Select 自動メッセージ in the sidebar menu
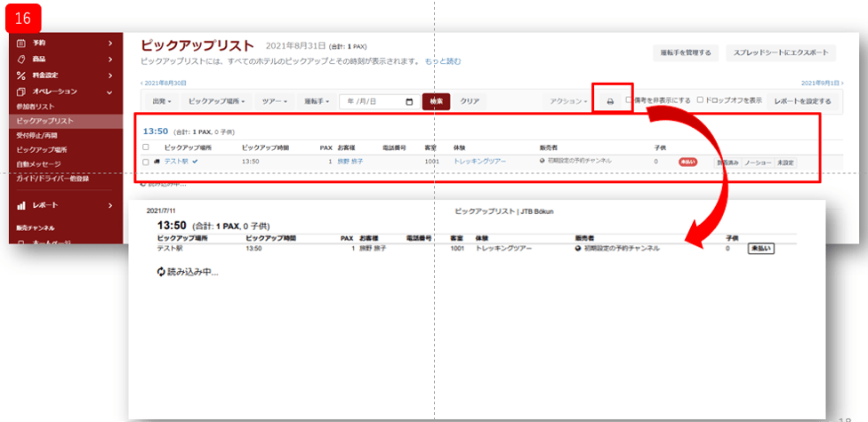 [38, 163]
